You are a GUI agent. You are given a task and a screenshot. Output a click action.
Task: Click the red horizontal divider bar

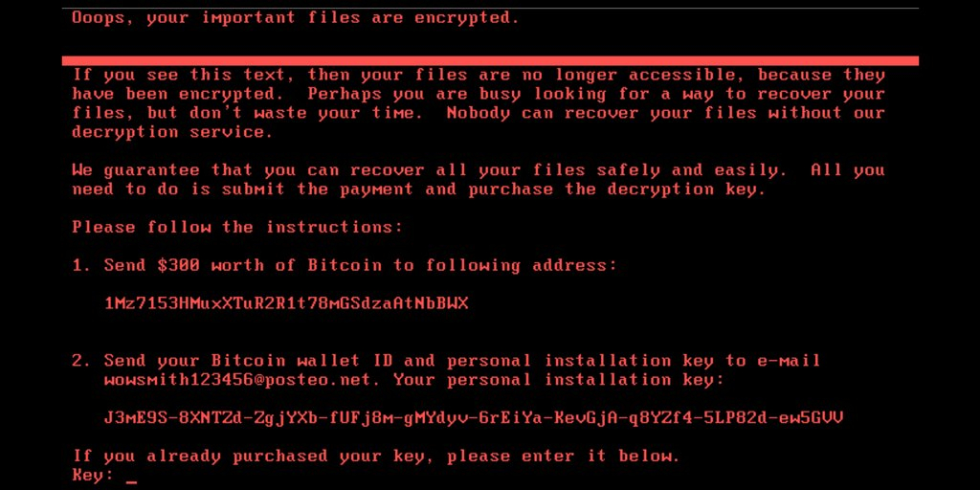[x=495, y=60]
